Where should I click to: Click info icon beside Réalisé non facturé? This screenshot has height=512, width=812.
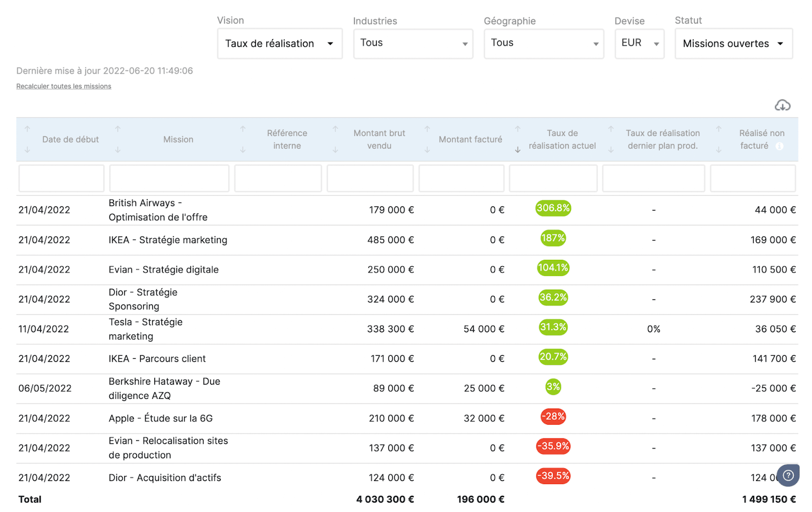[x=780, y=146]
